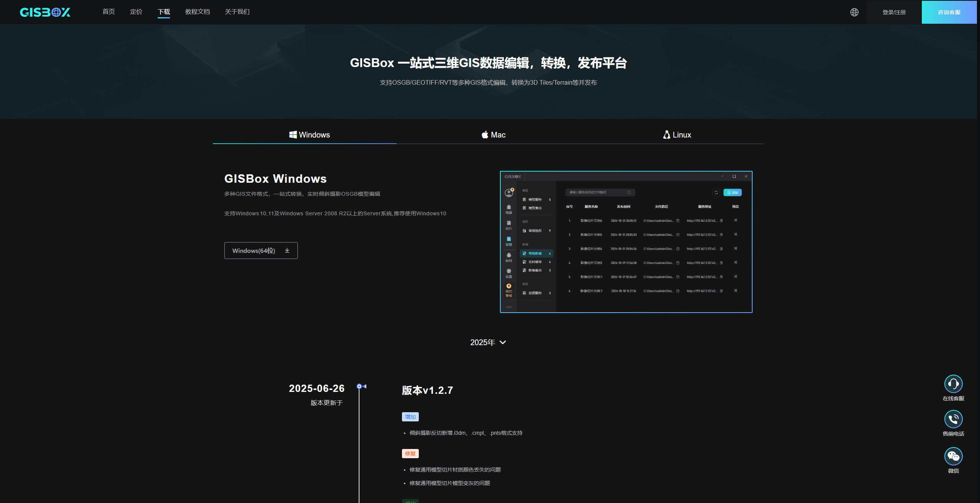Click the 2025-06-26 date text
The image size is (980, 503).
click(317, 388)
